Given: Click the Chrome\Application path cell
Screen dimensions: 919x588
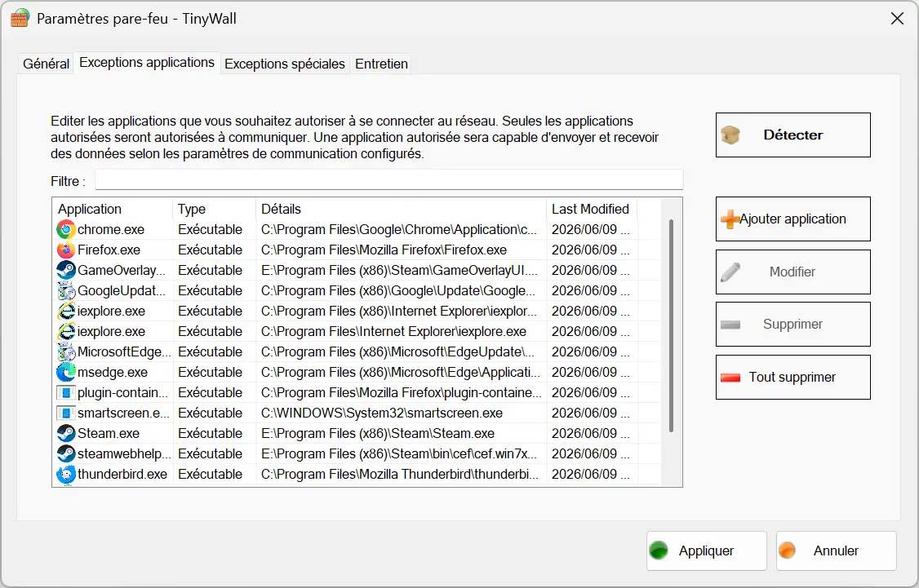Looking at the screenshot, I should pos(398,230).
